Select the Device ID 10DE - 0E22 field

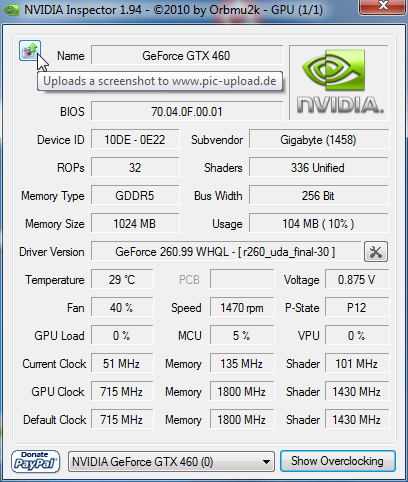point(135,140)
